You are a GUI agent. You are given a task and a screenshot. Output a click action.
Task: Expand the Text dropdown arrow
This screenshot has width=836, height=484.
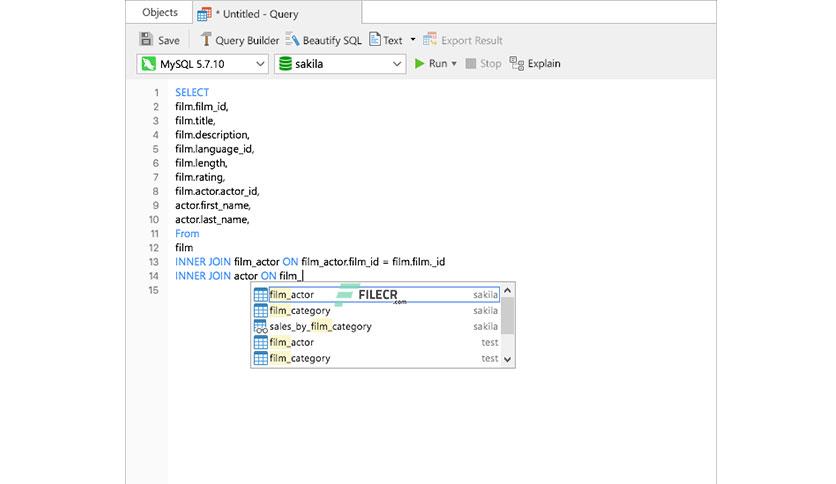pos(413,40)
